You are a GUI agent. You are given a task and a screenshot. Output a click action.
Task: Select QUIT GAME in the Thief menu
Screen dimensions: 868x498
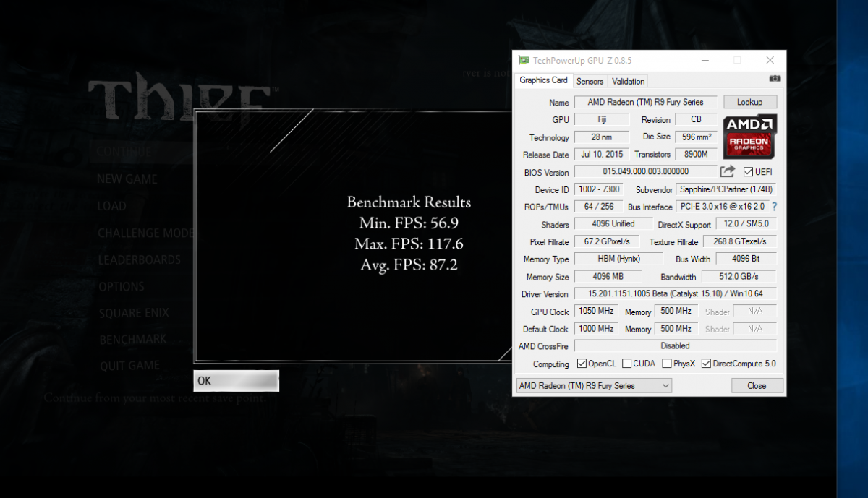pyautogui.click(x=129, y=366)
